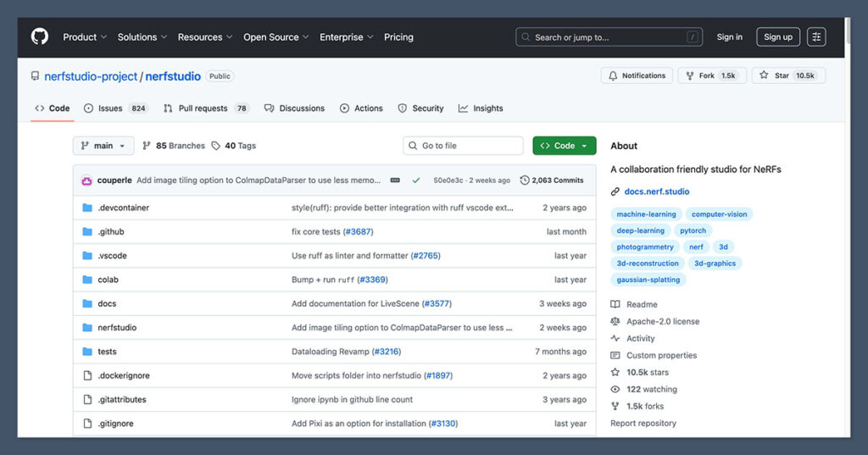The height and width of the screenshot is (455, 868).
Task: Click the folder icon for colab
Action: pos(87,280)
